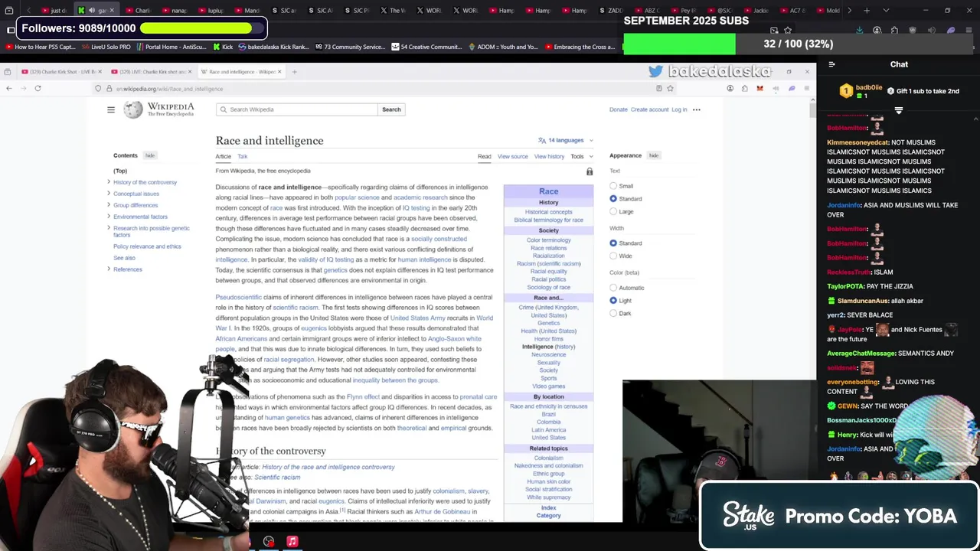This screenshot has width=980, height=551.
Task: Select Light color mode
Action: tap(613, 301)
